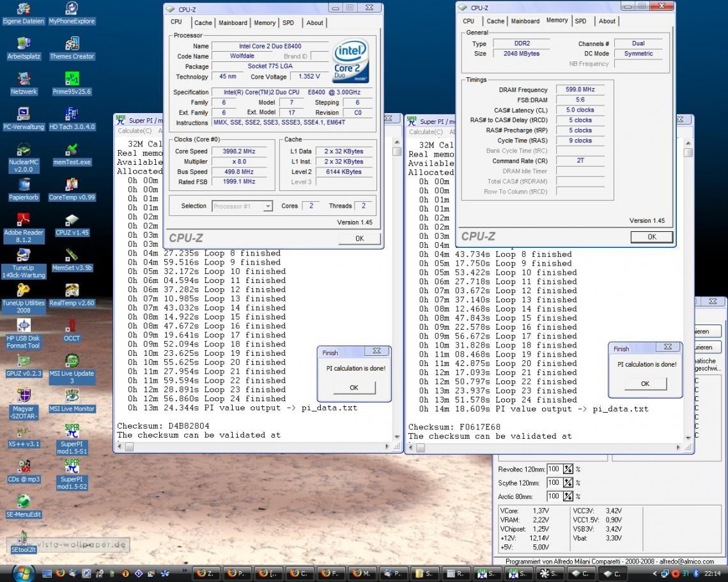Viewport: 728px width, 582px height.
Task: Click the Core Speed value 3998.2 MHz
Action: (238, 151)
